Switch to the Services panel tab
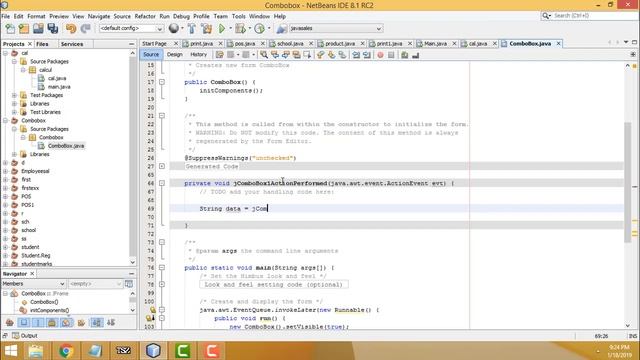640x360 pixels. tap(72, 44)
